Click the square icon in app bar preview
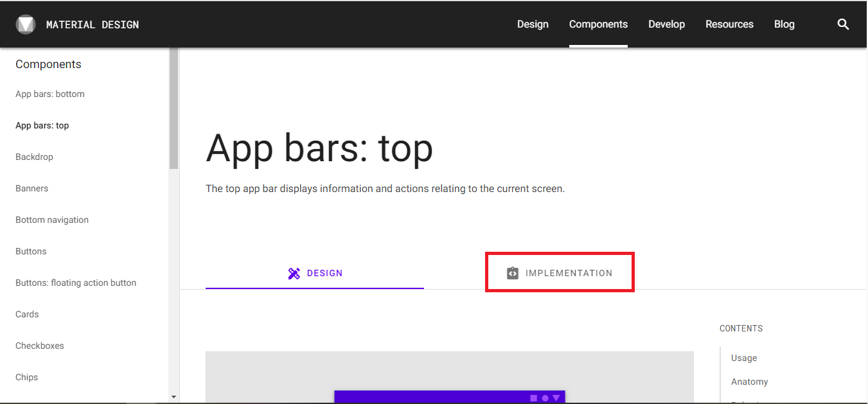 click(533, 398)
